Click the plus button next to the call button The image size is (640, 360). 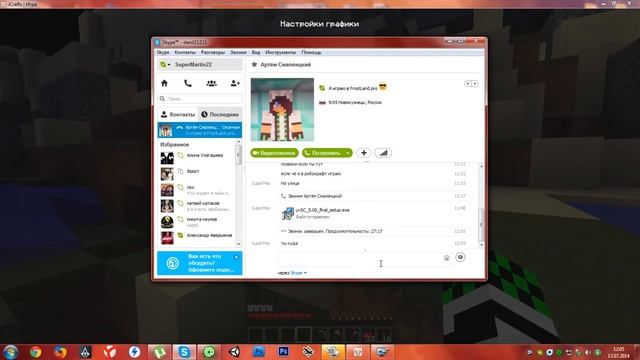(364, 153)
